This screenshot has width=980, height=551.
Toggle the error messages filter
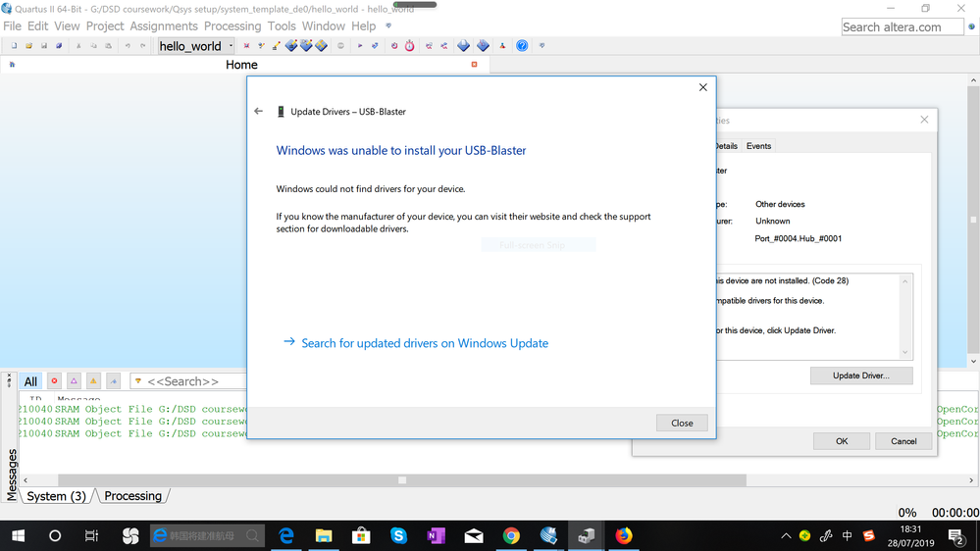(54, 381)
